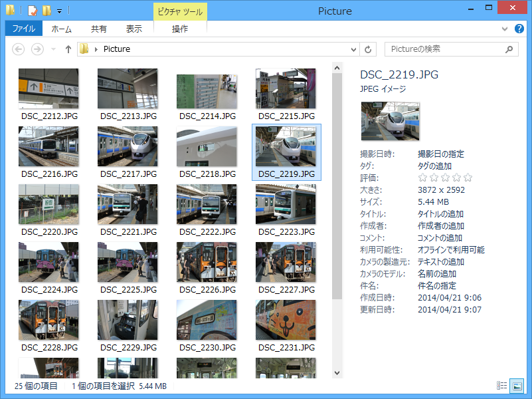Viewport: 532px width, 399px height.
Task: Collapse the ribbon with the chevron
Action: tap(505, 28)
